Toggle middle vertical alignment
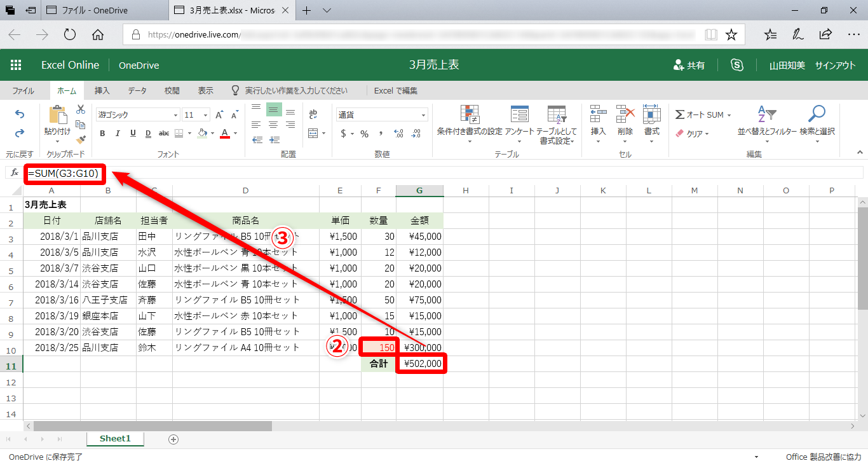The height and width of the screenshot is (463, 868). 274,109
